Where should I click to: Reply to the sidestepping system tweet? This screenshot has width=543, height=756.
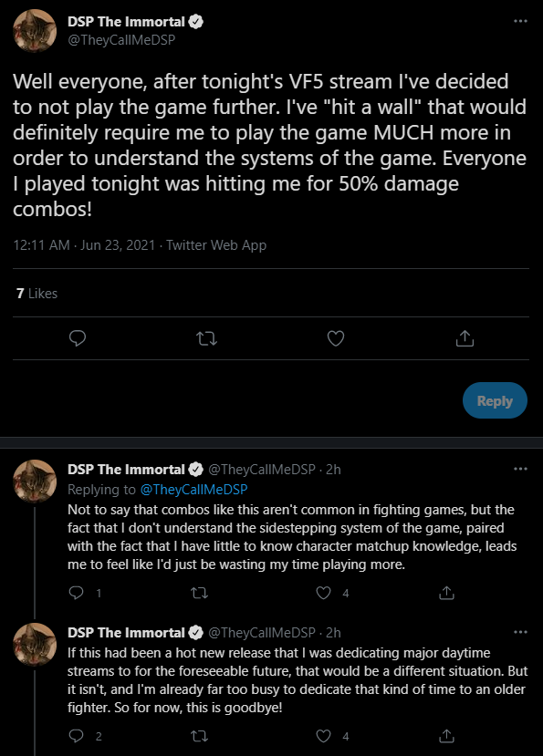(x=77, y=593)
